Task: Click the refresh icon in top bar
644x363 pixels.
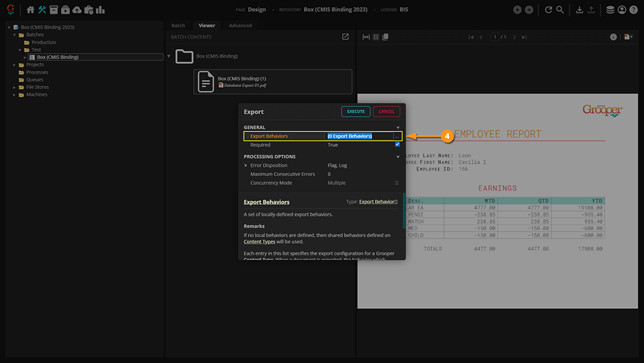Action: (x=549, y=10)
